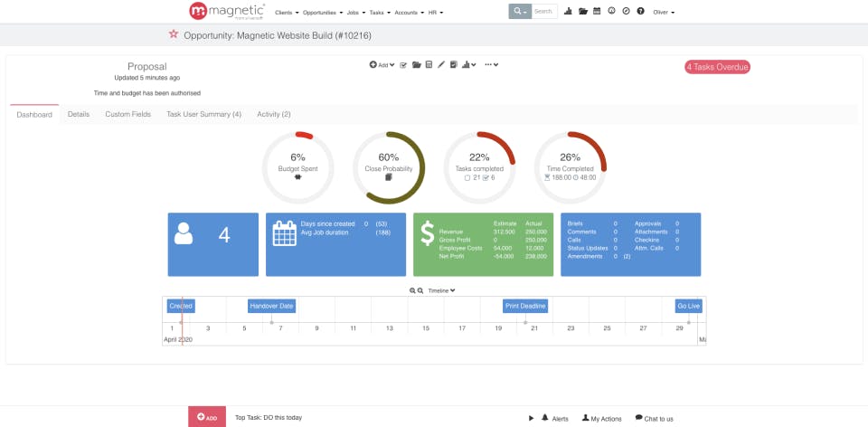Switch to the Details tab
Viewport: 868px width, 427px height.
coord(79,114)
